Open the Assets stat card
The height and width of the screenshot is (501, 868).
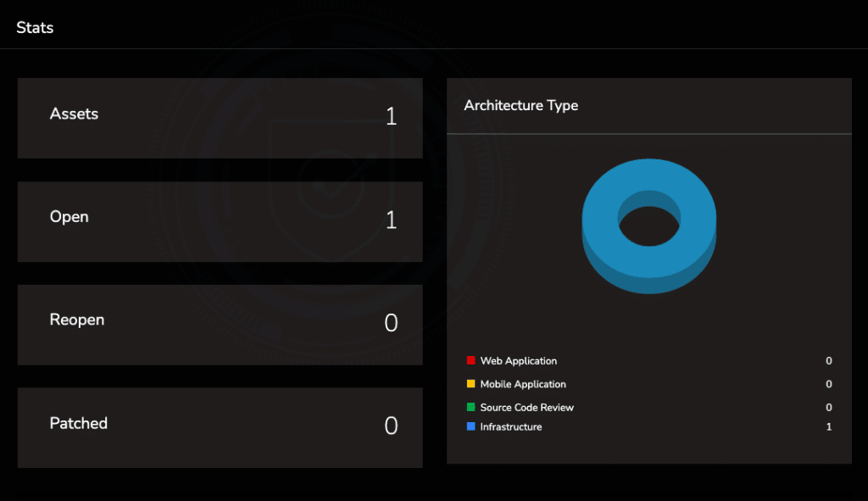220,118
